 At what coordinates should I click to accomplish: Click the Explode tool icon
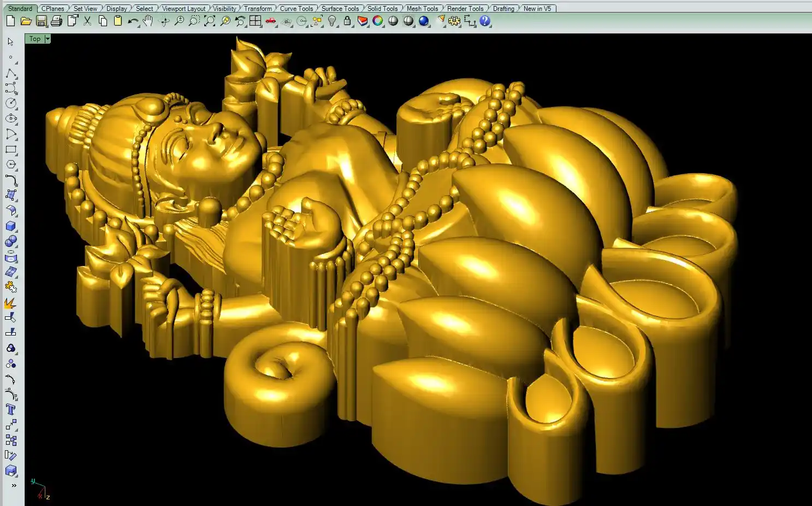(10, 303)
